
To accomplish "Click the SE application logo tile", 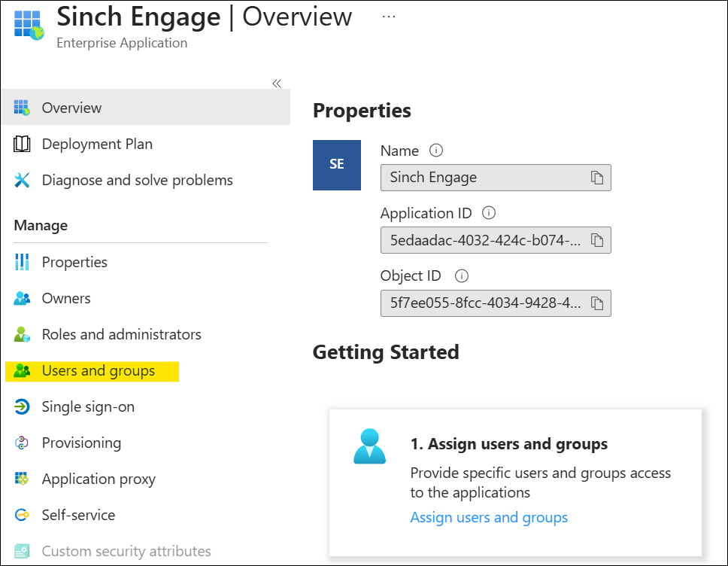I will [337, 165].
